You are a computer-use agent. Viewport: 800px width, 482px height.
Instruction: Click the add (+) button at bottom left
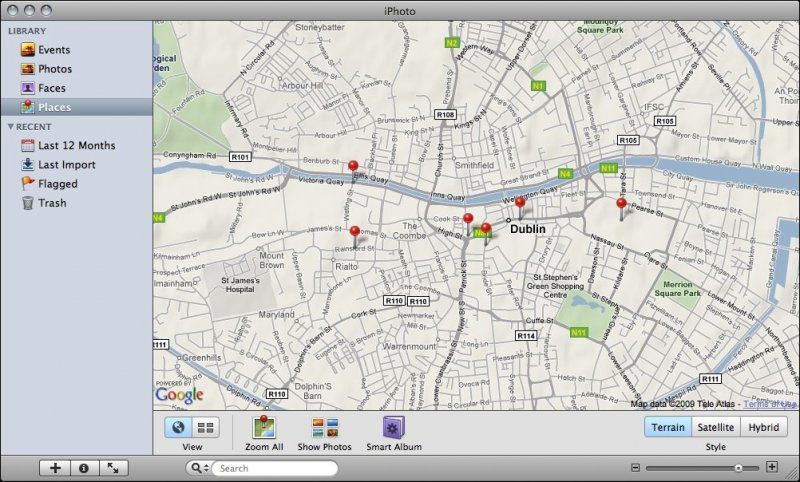(x=55, y=467)
